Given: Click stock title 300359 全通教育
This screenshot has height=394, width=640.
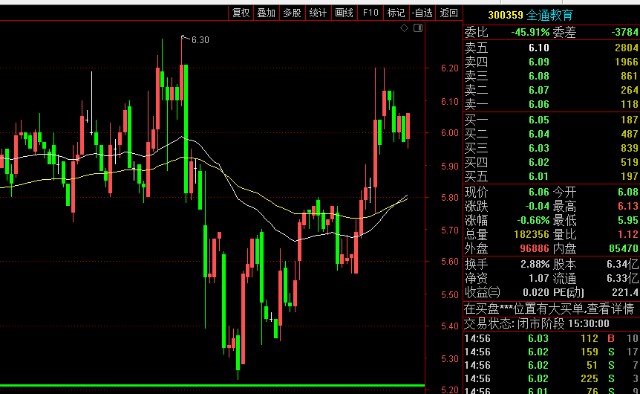Looking at the screenshot, I should point(530,16).
